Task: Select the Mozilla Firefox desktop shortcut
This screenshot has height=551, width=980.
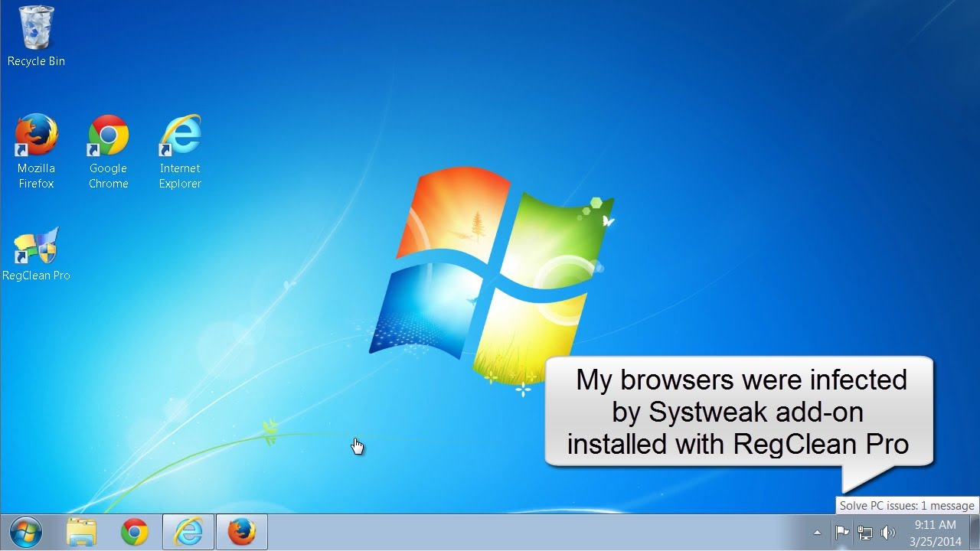Action: pos(36,152)
